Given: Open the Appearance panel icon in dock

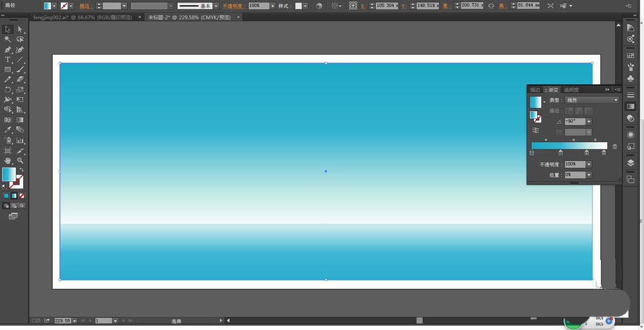Looking at the screenshot, I should tap(630, 134).
